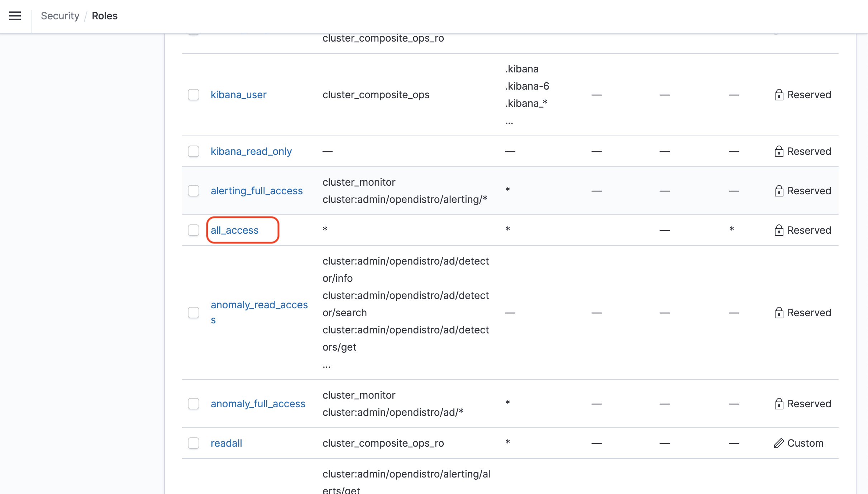Open the anomaly_read_access role link
Viewport: 868px width, 494px height.
(x=259, y=305)
